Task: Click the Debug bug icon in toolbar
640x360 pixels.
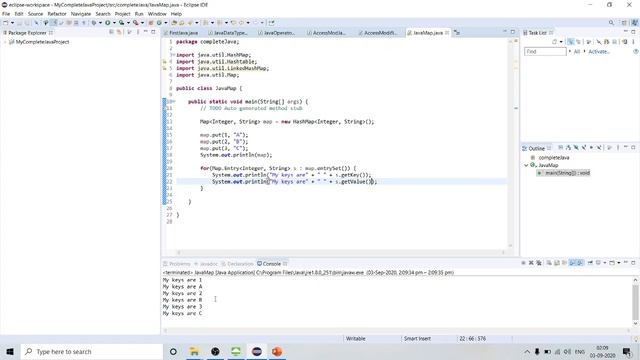Action: point(94,23)
